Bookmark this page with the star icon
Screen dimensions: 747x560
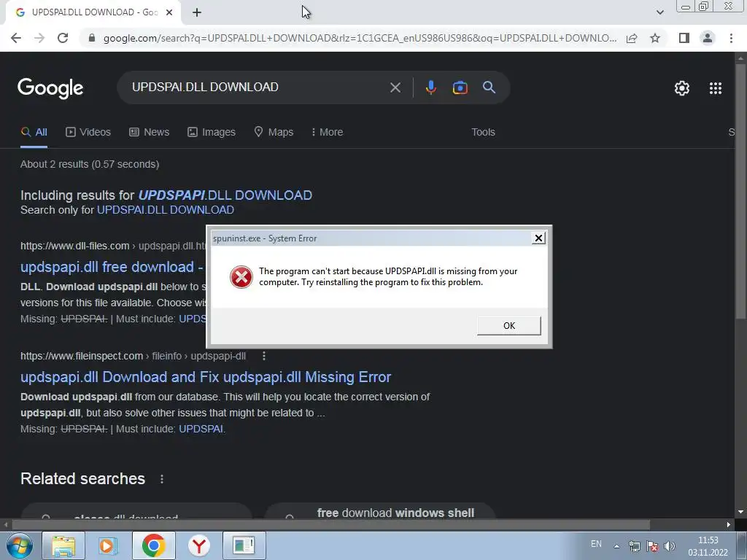pyautogui.click(x=655, y=38)
